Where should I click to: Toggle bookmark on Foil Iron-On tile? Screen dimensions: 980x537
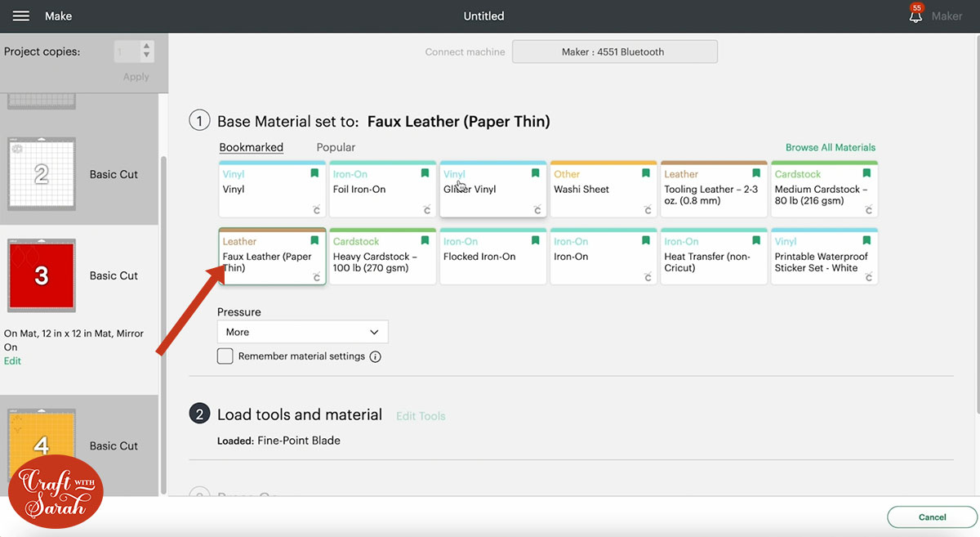coord(425,174)
